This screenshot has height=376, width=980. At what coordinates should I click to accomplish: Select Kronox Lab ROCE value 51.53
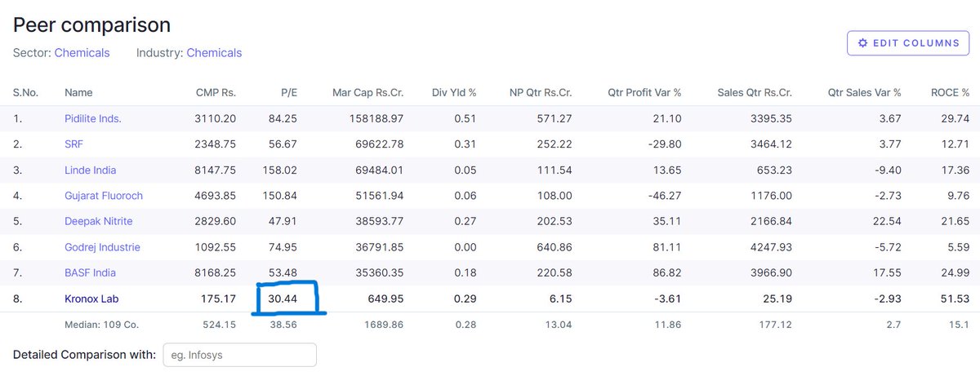tap(955, 299)
